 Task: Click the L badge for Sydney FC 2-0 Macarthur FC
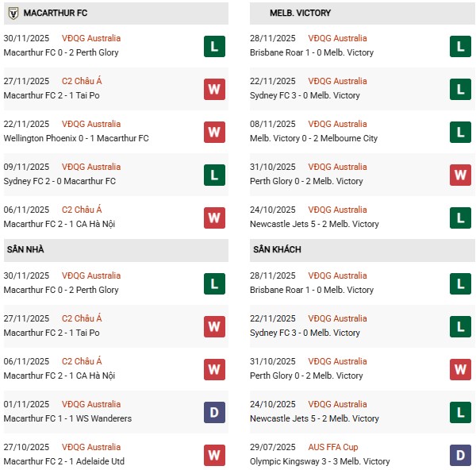213,175
